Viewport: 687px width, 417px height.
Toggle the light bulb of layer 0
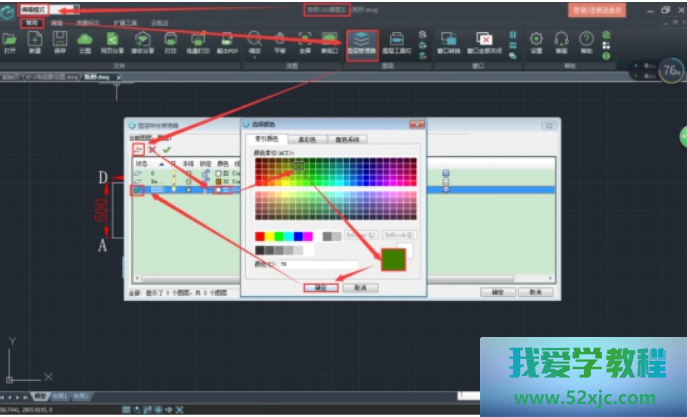[174, 173]
